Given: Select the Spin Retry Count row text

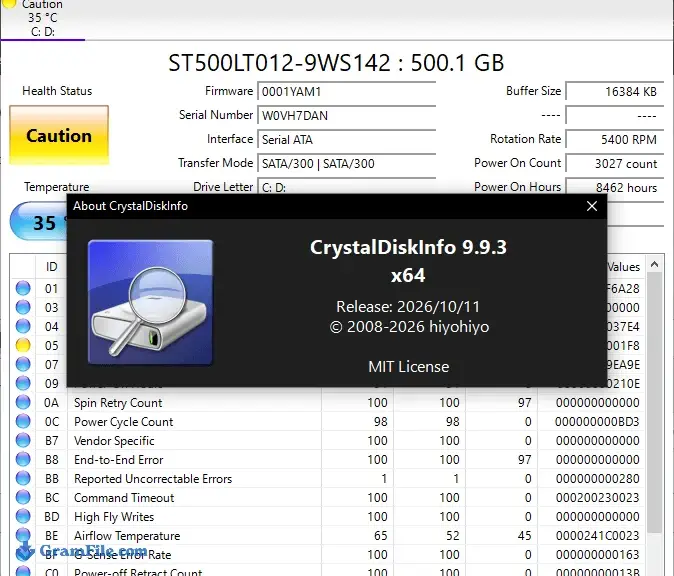Looking at the screenshot, I should [x=118, y=403].
